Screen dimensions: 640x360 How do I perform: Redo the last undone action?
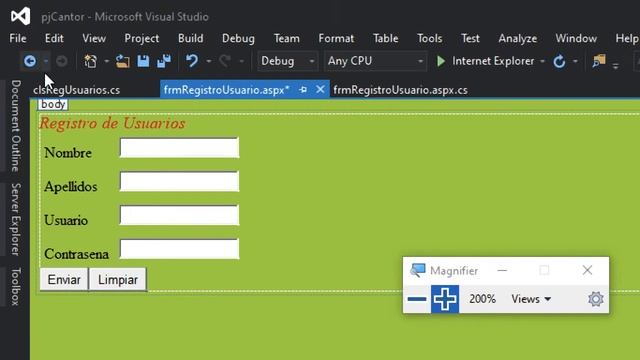click(x=225, y=61)
